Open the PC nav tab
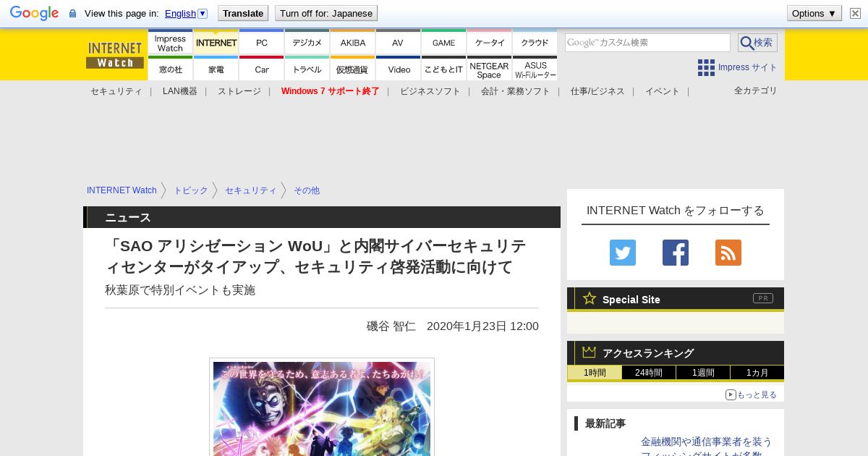Screen dimensions: 868x456 261,43
